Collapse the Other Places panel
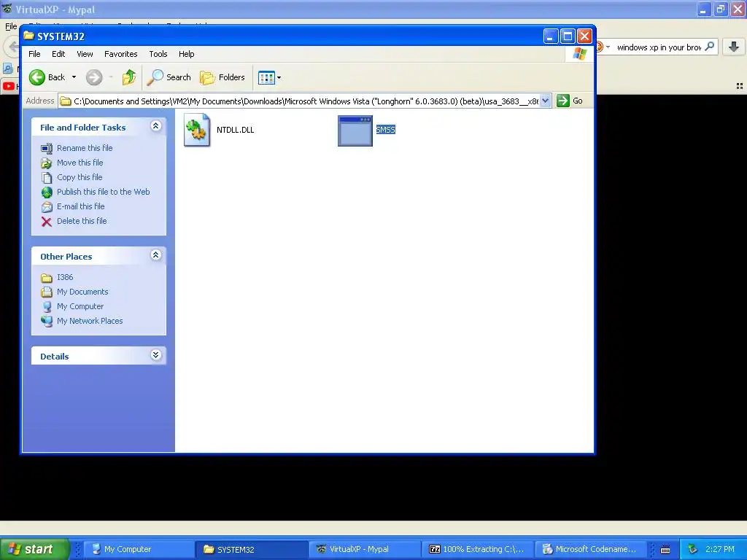The image size is (747, 560). coord(155,254)
